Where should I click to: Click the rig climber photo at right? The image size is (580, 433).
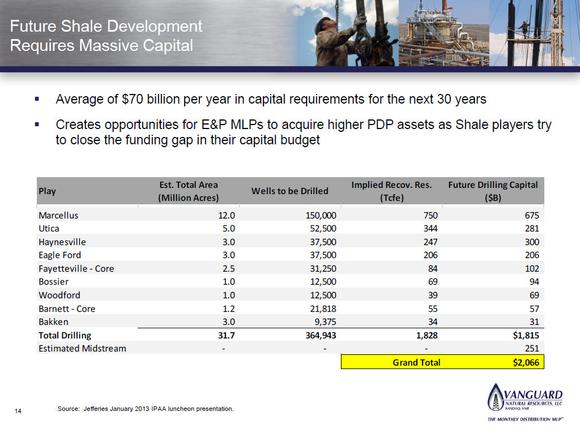tap(535, 33)
